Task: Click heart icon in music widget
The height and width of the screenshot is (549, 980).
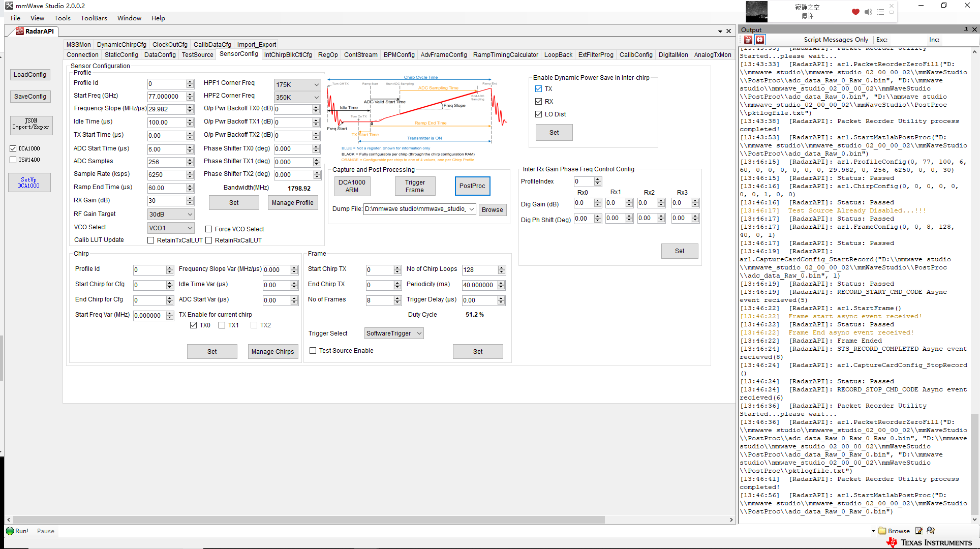Action: (855, 12)
